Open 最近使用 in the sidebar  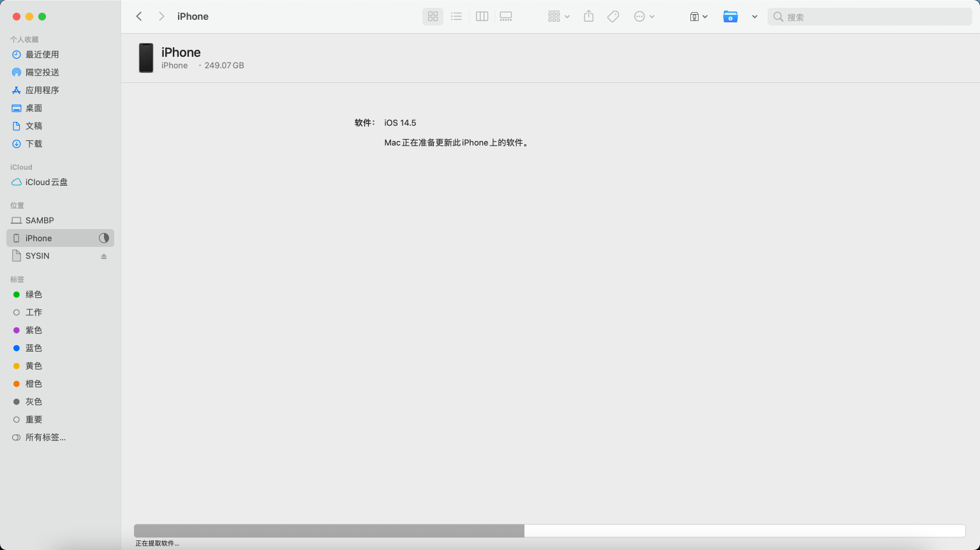tap(60, 54)
